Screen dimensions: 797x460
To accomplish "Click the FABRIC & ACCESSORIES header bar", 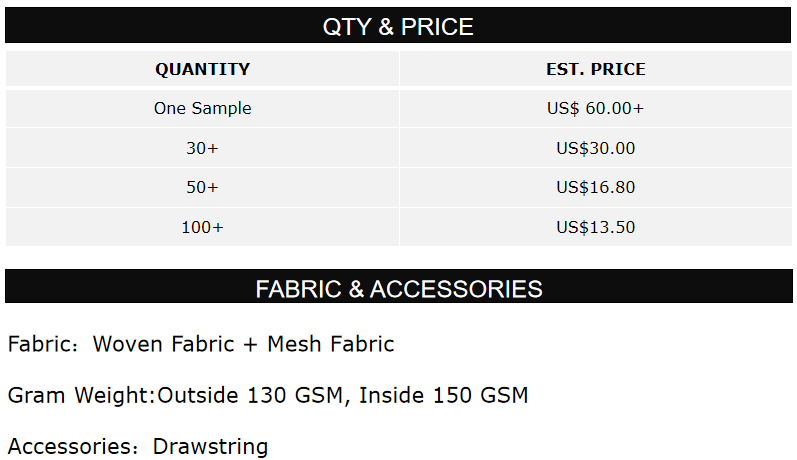I will pyautogui.click(x=398, y=289).
